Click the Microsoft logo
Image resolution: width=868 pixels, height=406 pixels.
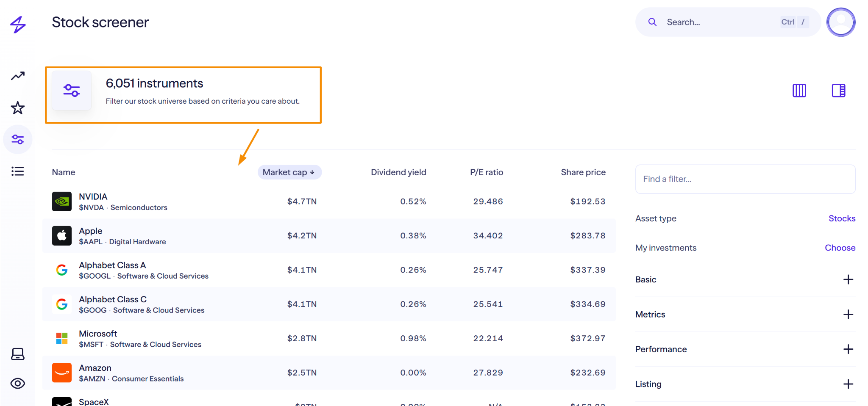coord(62,339)
